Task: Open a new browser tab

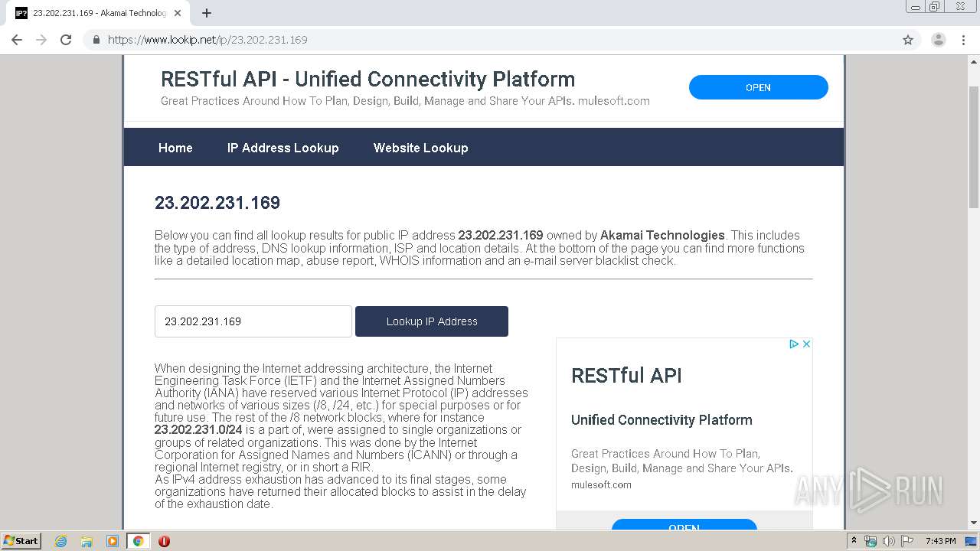Action: pos(207,13)
